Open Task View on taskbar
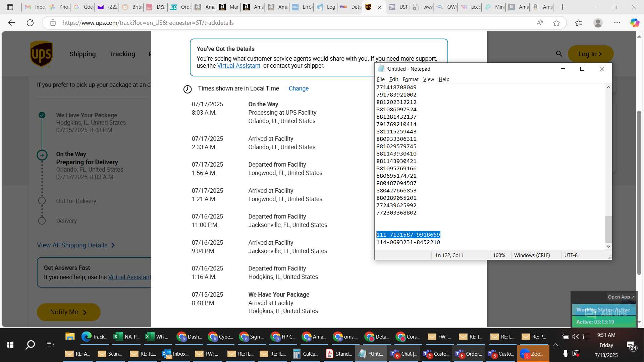The image size is (644, 362). [x=50, y=345]
